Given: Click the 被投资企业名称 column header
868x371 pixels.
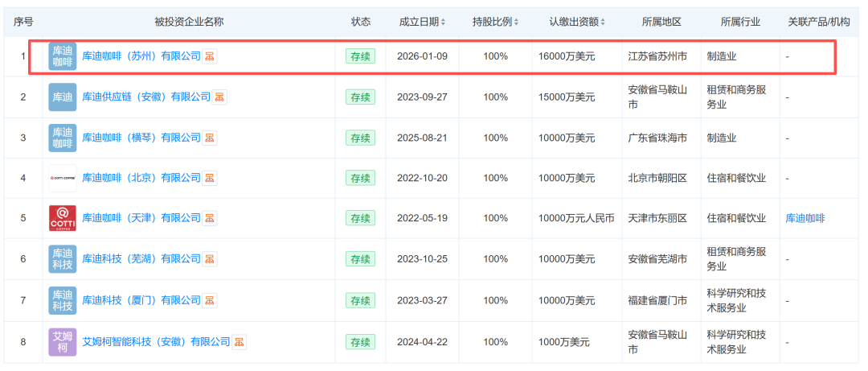Looking at the screenshot, I should [189, 22].
